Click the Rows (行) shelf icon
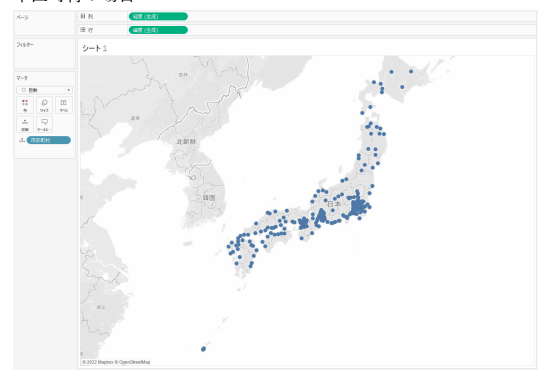556x373 pixels. 83,30
